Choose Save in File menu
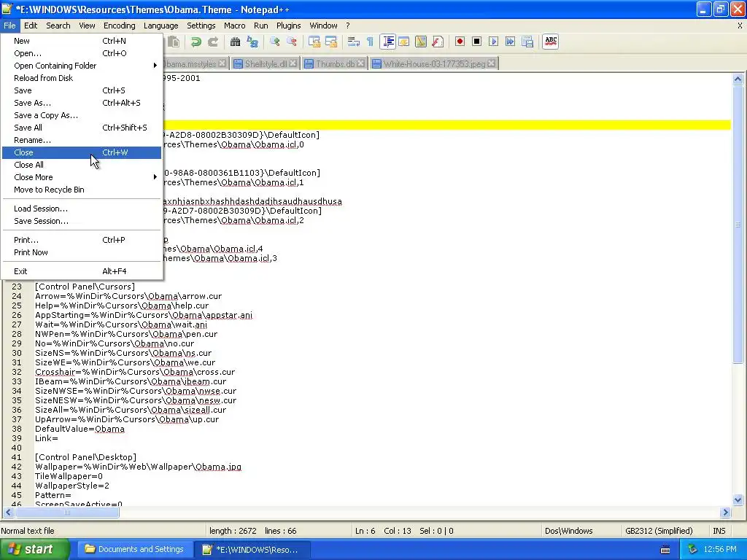The width and height of the screenshot is (747, 560). pyautogui.click(x=82, y=90)
